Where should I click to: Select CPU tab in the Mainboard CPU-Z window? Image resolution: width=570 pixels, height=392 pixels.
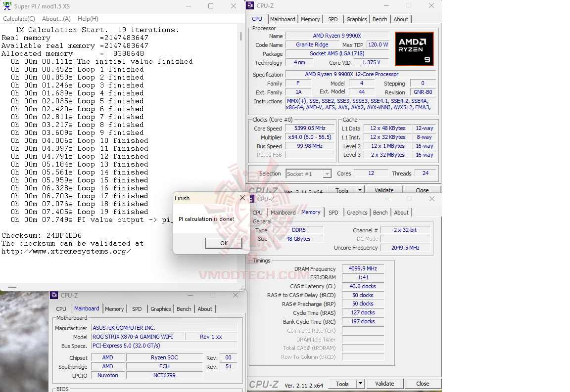tap(61, 309)
